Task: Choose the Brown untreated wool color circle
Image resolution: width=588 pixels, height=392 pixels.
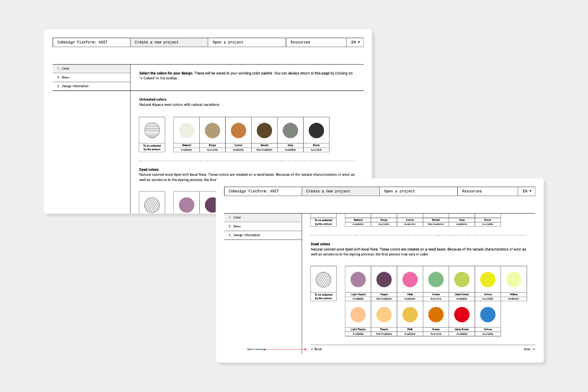Action: point(264,130)
